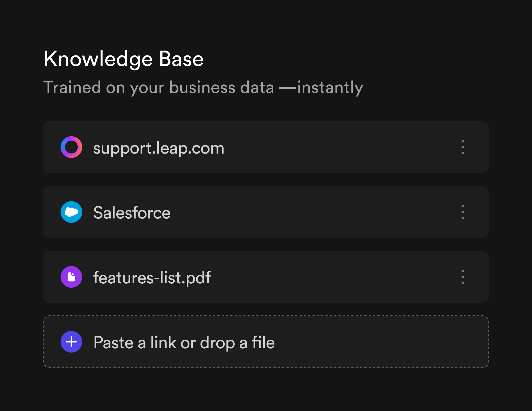Click empty space in the features-list.pdf card

[332, 277]
